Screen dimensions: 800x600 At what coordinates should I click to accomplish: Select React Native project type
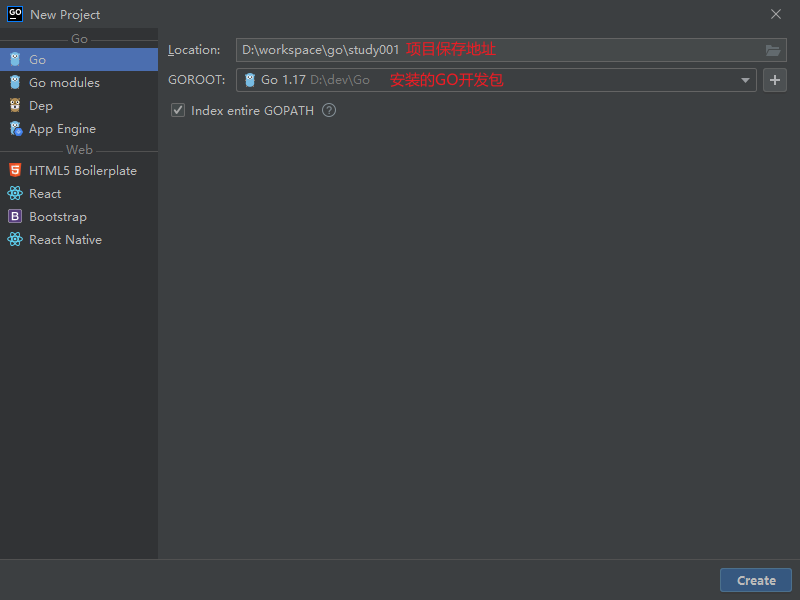coord(79,239)
